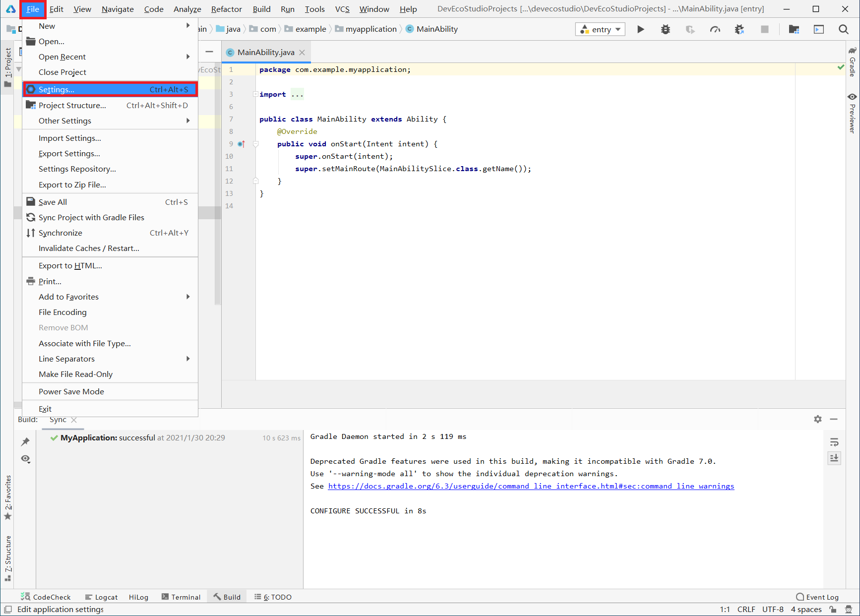Close the Sync build tab
The height and width of the screenshot is (616, 860).
click(x=74, y=420)
